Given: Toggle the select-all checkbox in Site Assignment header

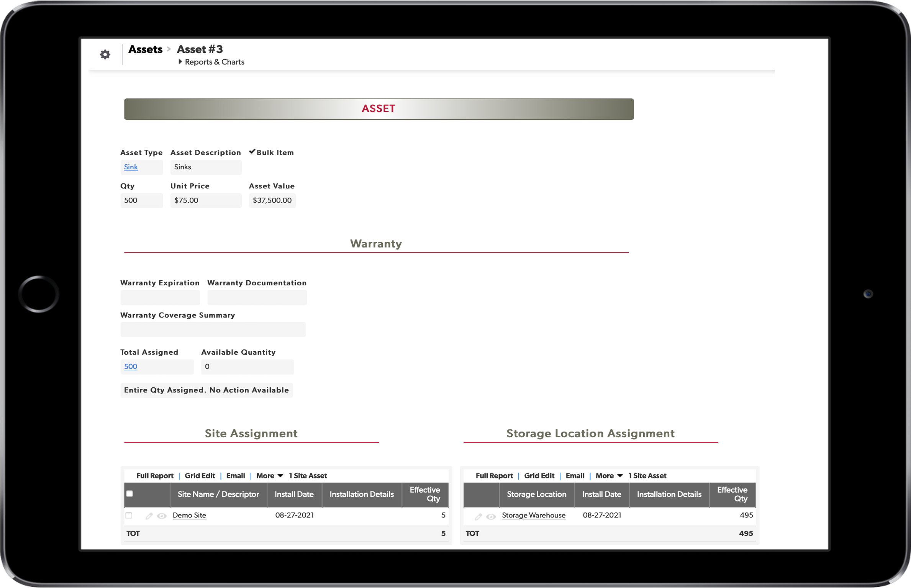Looking at the screenshot, I should (x=130, y=494).
